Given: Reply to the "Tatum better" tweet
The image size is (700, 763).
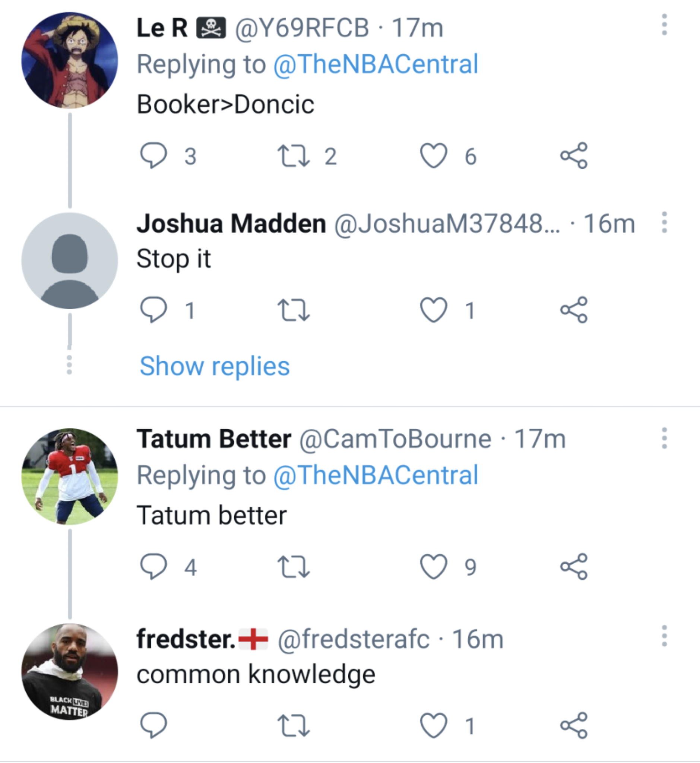Looking at the screenshot, I should coord(153,567).
